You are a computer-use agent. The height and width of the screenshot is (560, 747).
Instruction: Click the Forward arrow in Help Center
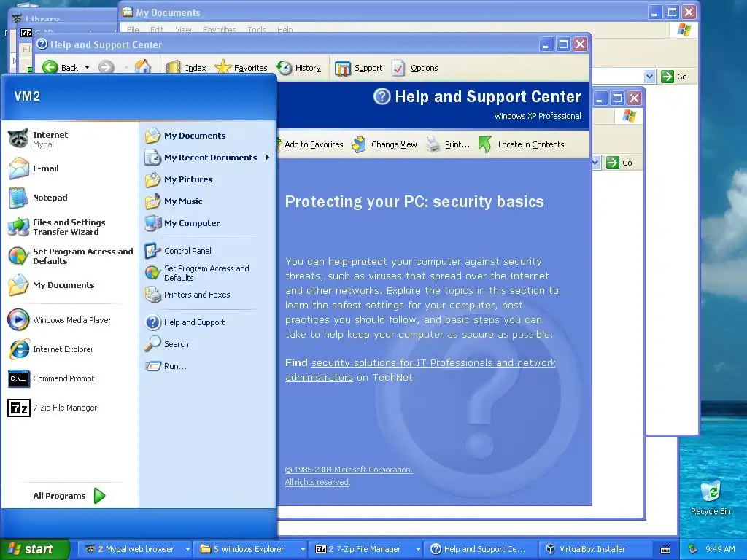107,68
